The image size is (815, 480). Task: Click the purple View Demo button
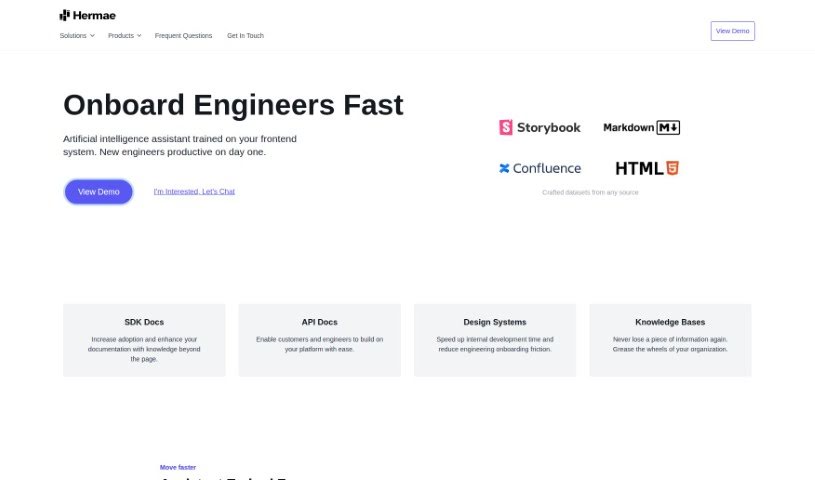coord(98,191)
